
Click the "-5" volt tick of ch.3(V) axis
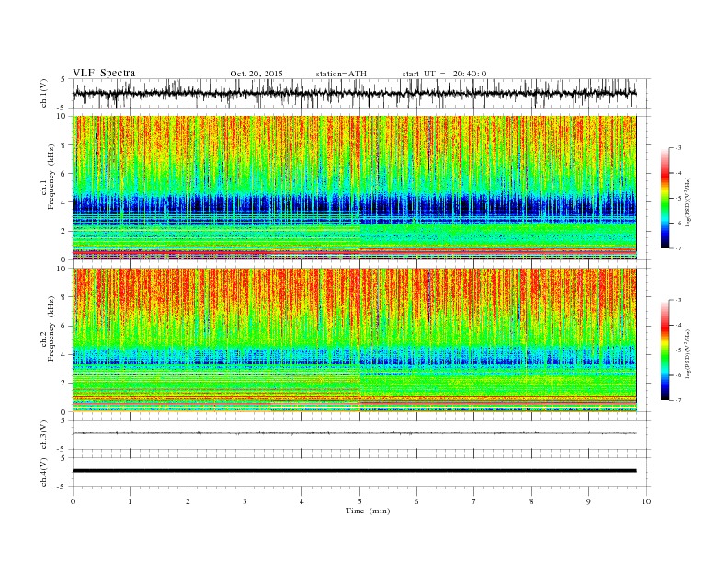(62, 449)
